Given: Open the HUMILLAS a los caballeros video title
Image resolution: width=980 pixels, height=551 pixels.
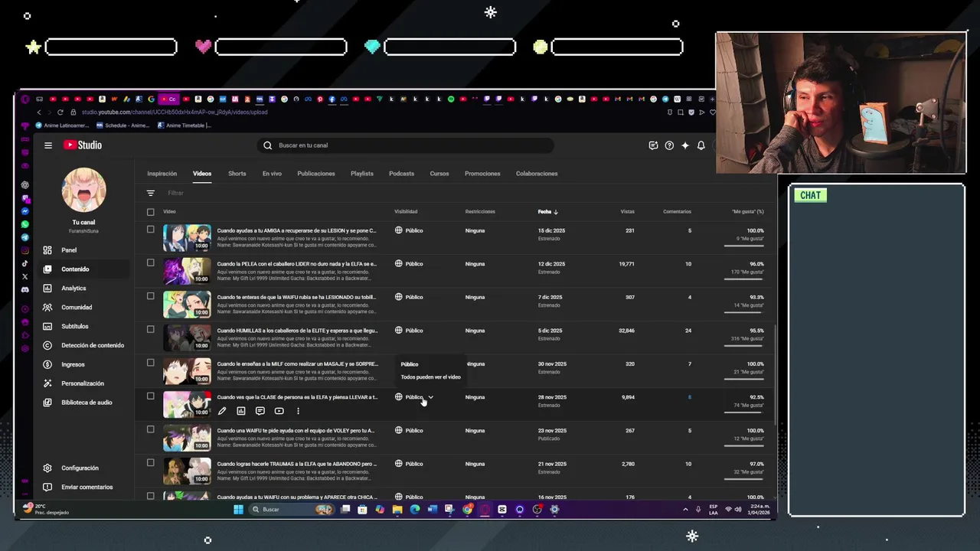Looking at the screenshot, I should tap(297, 331).
